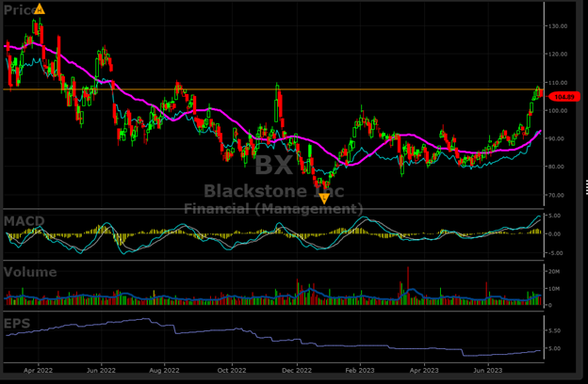Click the orange down-triangle marker at the December low
The width and height of the screenshot is (588, 384).
point(324,198)
